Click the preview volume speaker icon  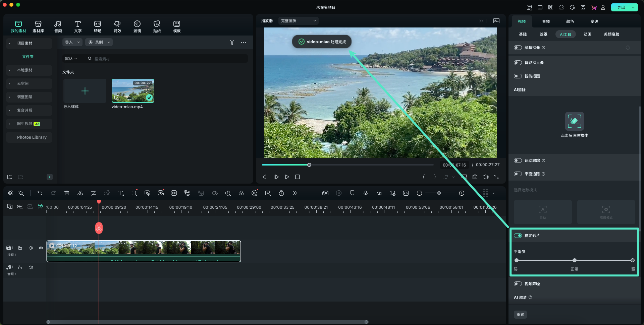[486, 177]
